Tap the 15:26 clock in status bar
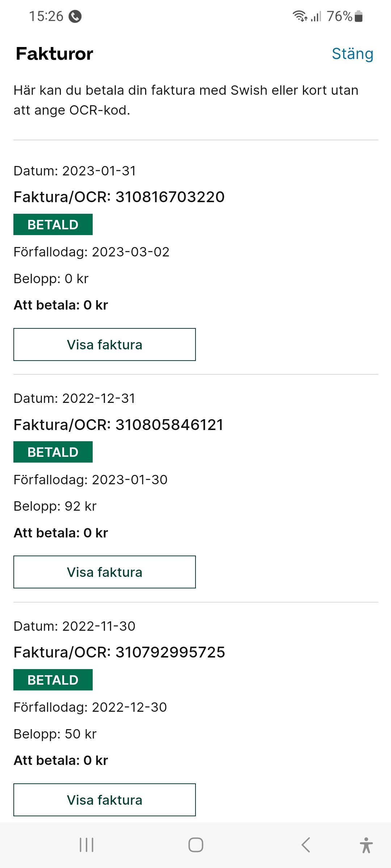The image size is (391, 868). [x=46, y=16]
